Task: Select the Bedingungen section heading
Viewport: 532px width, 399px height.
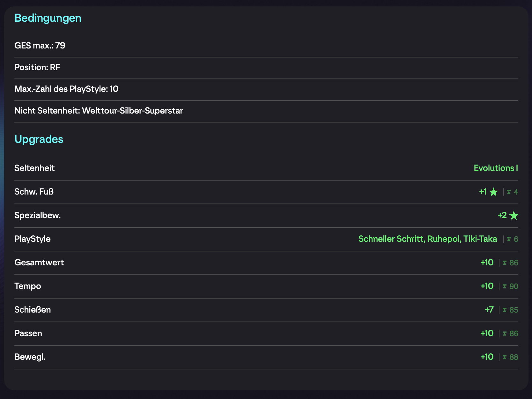Action: tap(48, 18)
